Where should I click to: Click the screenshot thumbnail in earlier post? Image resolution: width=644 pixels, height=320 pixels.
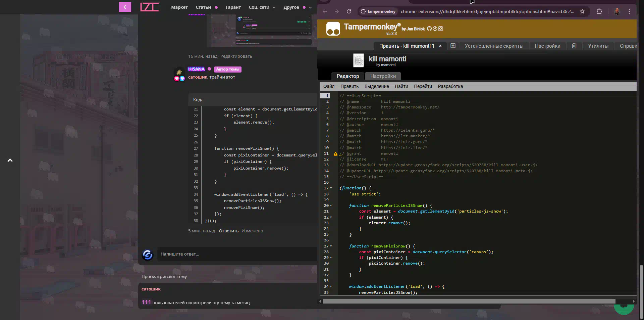pyautogui.click(x=264, y=31)
